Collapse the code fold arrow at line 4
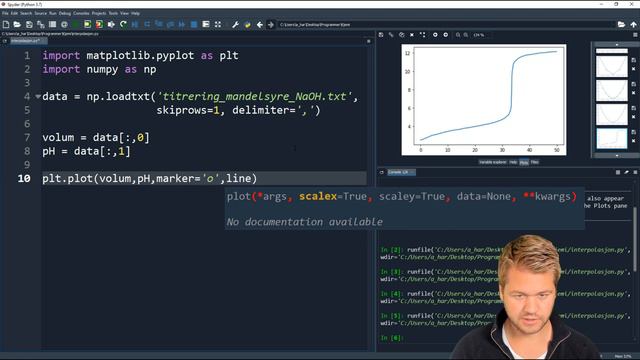The image size is (640, 360). [38, 97]
